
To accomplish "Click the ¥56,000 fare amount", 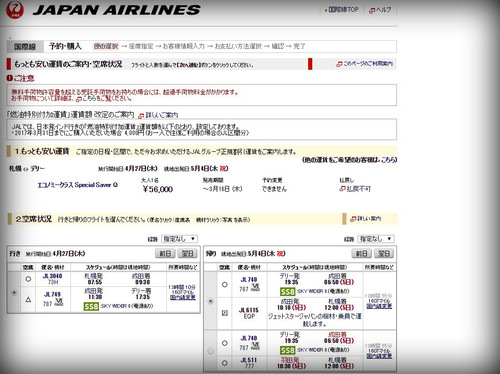I will (x=158, y=189).
